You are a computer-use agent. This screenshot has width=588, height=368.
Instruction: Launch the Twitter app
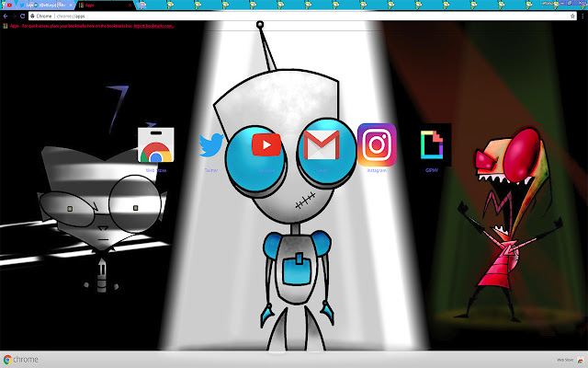pos(211,145)
